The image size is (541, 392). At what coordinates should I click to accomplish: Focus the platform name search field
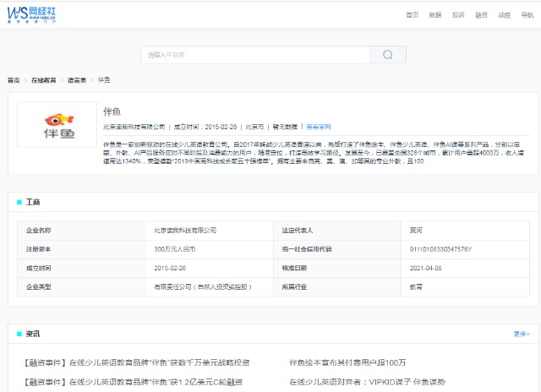tap(255, 55)
